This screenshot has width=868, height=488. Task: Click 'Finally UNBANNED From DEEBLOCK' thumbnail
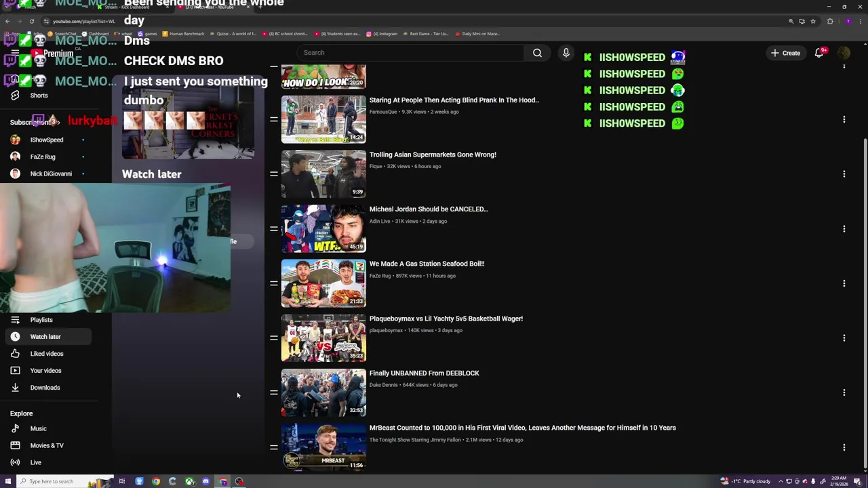click(323, 392)
